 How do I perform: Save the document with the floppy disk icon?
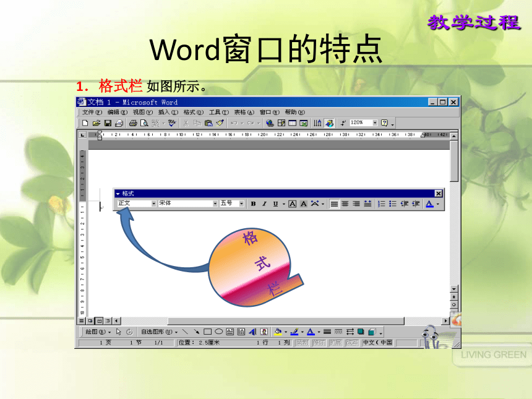tap(108, 123)
